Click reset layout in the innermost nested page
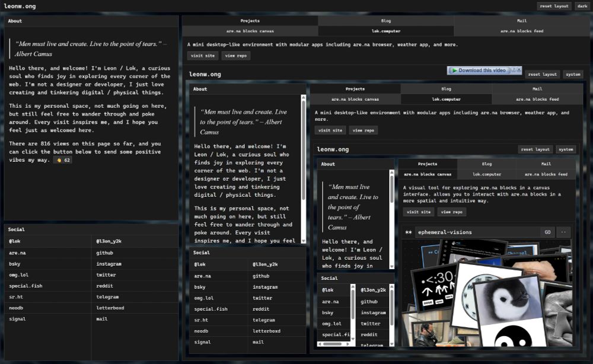 tap(535, 149)
